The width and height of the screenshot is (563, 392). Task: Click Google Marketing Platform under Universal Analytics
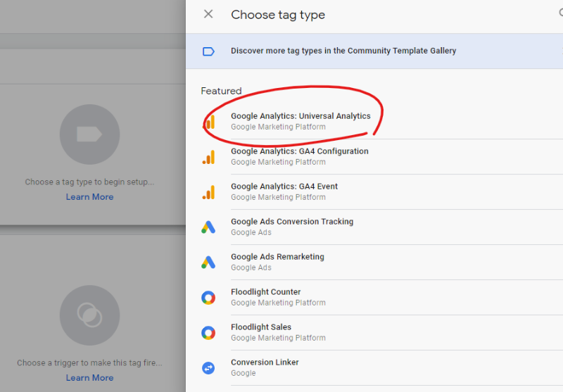pos(278,127)
